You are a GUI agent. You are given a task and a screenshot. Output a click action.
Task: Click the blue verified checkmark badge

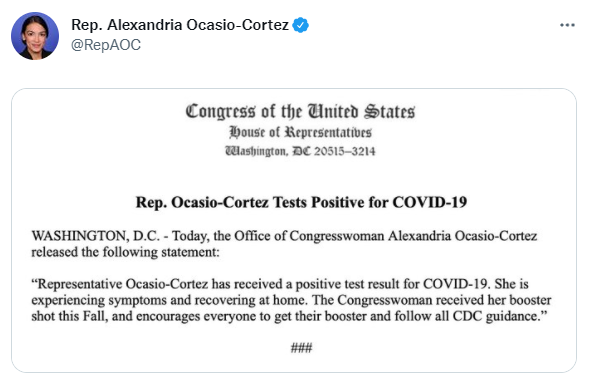point(300,25)
